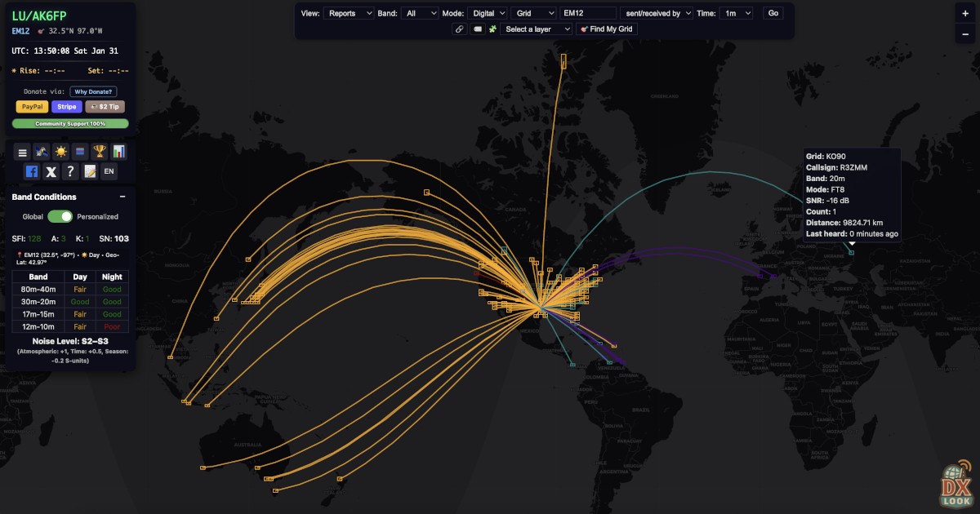Image resolution: width=980 pixels, height=514 pixels.
Task: Collapse the Band Conditions panel
Action: pyautogui.click(x=122, y=197)
